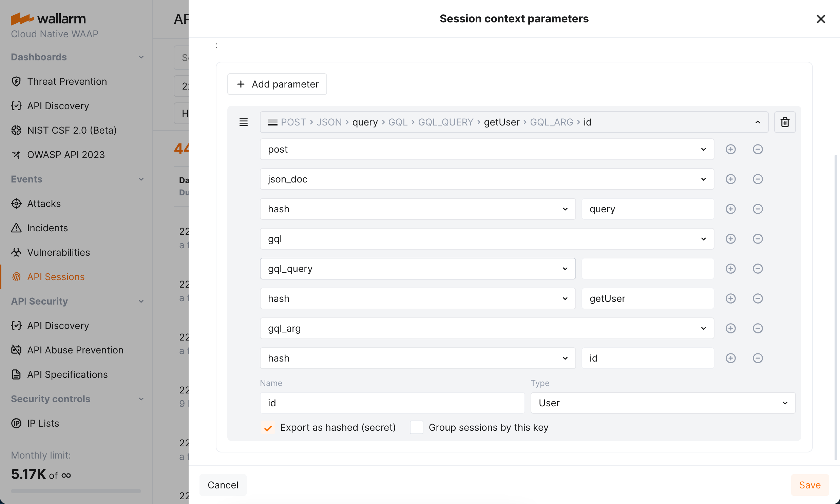Remove the gql_arg row with the minus icon
Viewport: 840px width, 504px height.
758,328
